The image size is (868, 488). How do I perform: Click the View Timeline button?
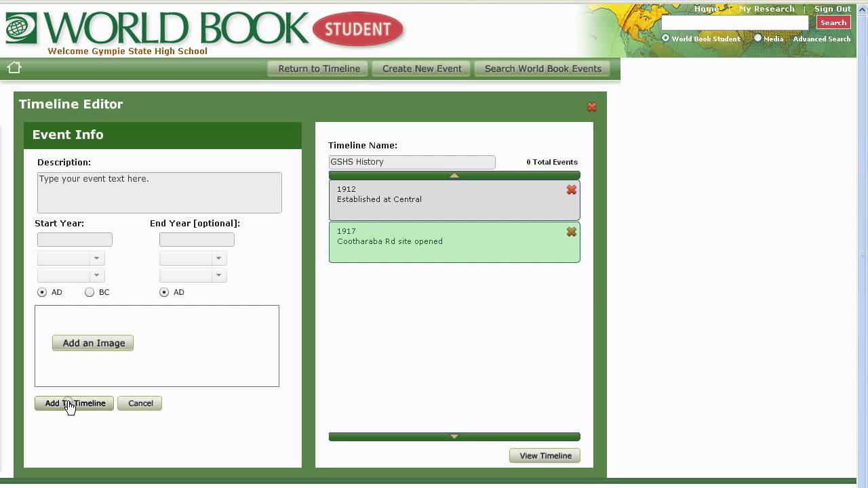545,455
